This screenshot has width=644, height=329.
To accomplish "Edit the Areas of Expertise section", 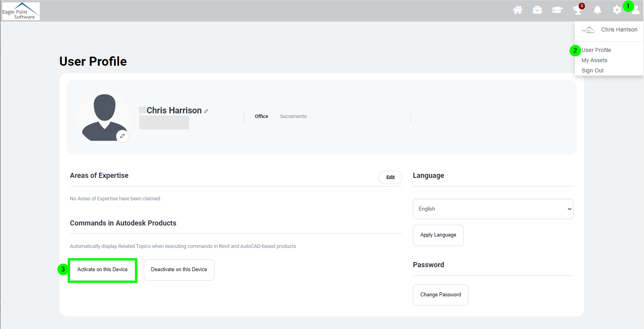I will (x=390, y=177).
